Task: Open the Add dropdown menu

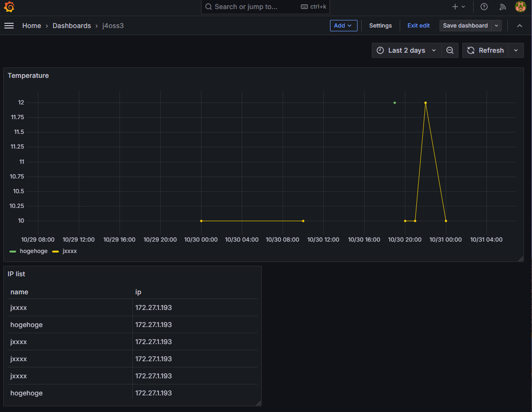Action: [343, 26]
